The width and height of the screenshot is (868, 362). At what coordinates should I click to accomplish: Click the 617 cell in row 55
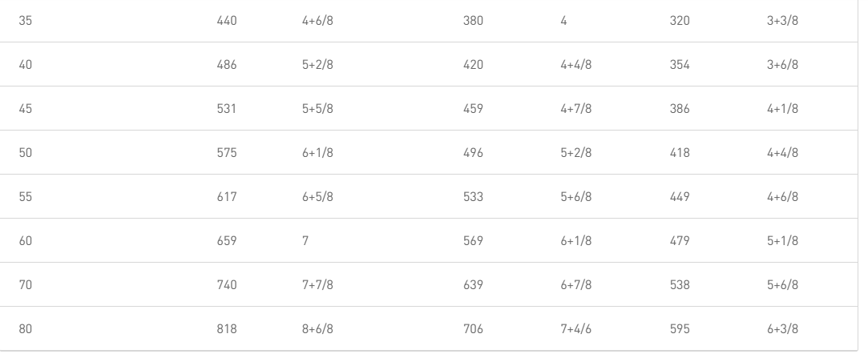point(226,197)
